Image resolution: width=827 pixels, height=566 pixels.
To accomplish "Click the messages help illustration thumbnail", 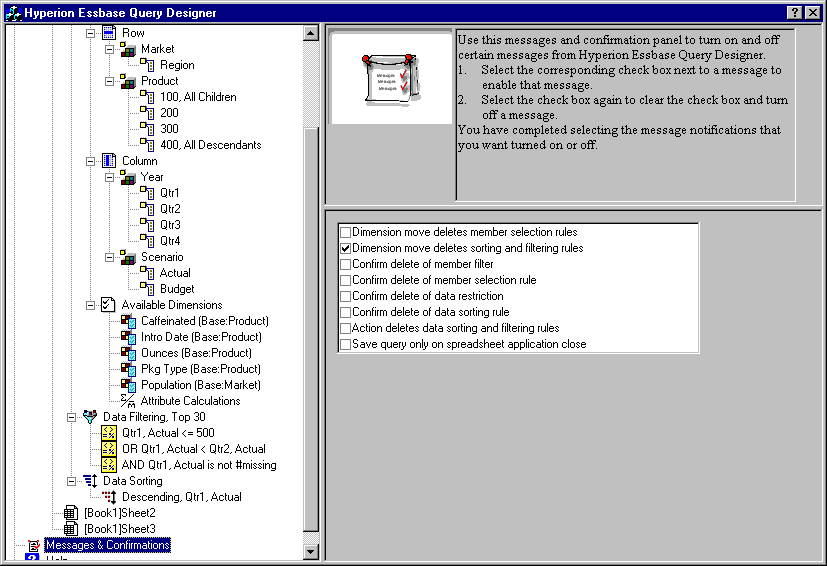I will click(x=391, y=78).
